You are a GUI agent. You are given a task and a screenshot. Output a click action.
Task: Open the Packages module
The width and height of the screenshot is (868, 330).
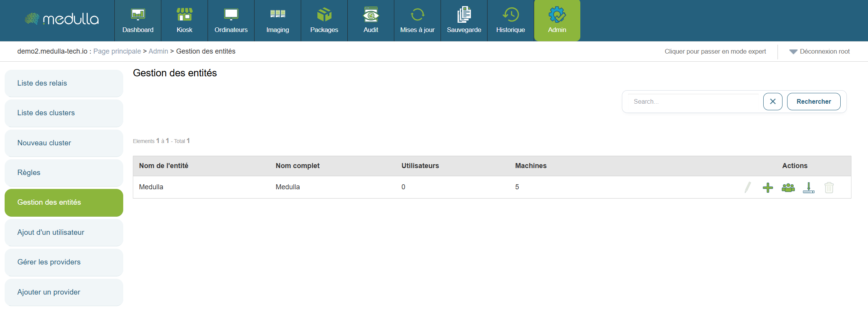click(x=324, y=21)
